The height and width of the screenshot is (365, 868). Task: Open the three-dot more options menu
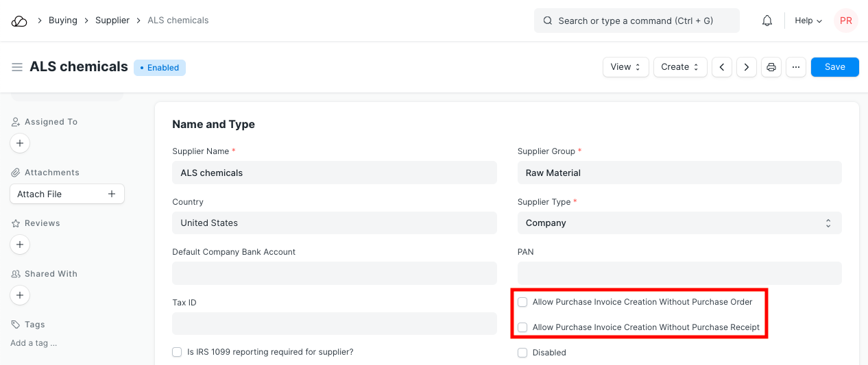pyautogui.click(x=796, y=67)
